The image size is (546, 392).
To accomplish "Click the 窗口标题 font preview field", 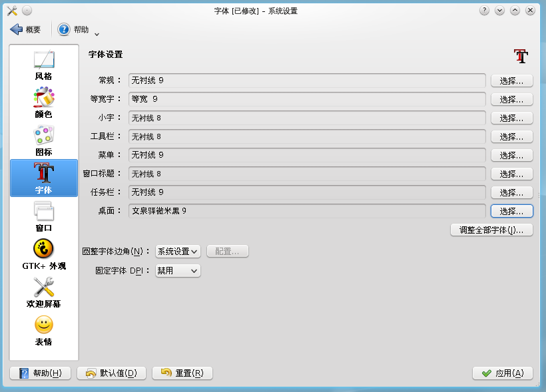I will pyautogui.click(x=307, y=174).
